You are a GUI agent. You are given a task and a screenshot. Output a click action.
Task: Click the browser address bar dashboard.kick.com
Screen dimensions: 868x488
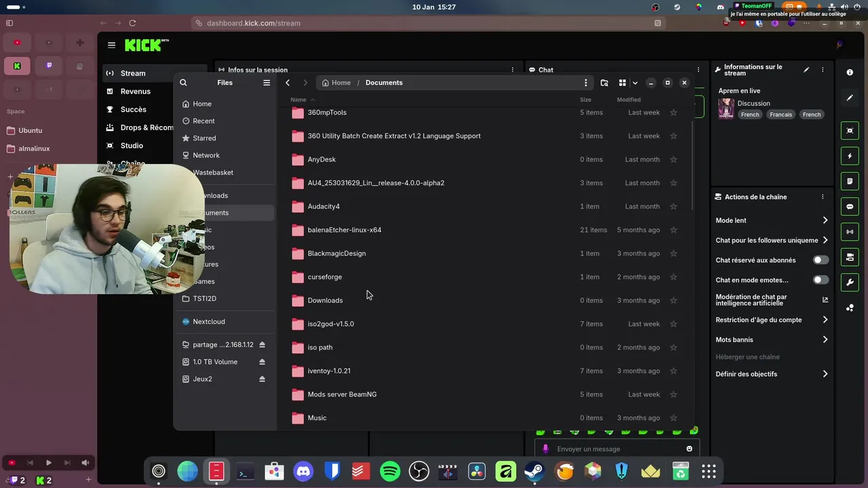coord(429,23)
